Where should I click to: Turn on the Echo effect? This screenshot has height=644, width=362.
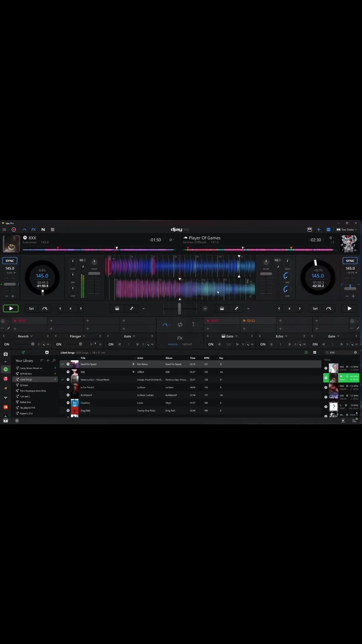coord(263,344)
